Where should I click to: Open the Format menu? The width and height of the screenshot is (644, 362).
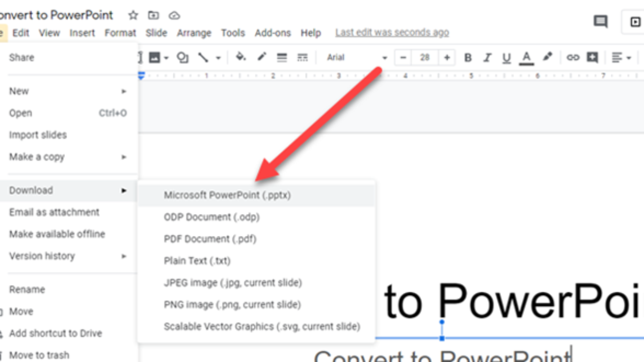point(120,33)
